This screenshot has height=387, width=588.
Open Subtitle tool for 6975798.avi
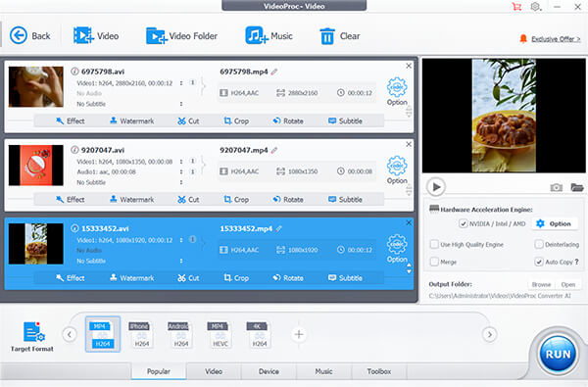tap(345, 121)
